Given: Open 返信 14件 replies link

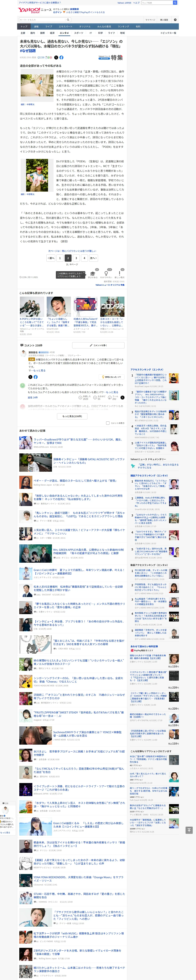Looking at the screenshot, I should click(33, 398).
